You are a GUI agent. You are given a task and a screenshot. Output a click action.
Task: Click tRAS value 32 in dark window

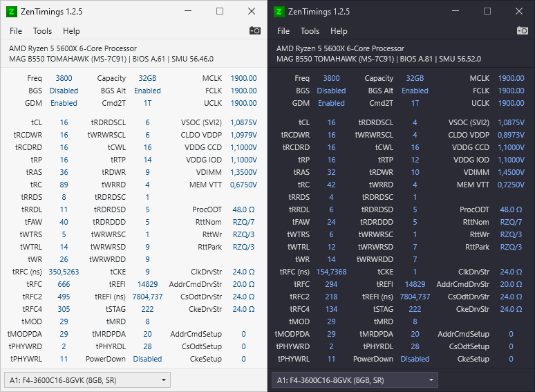click(x=331, y=172)
